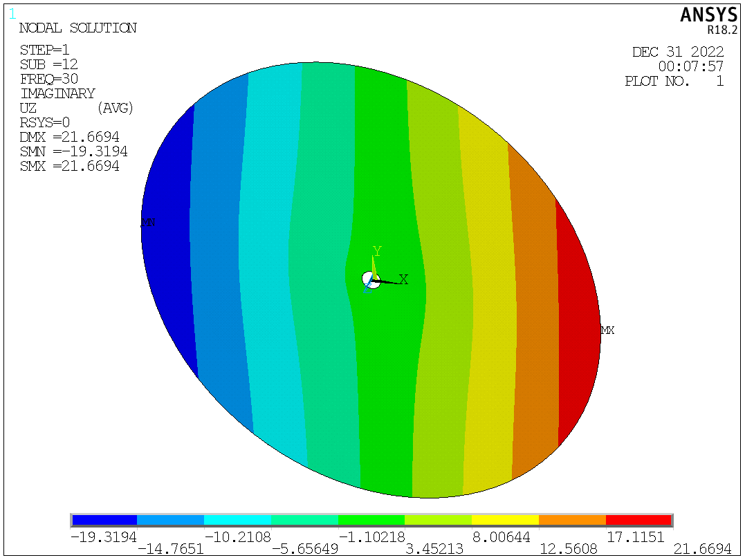745x560 pixels.
Task: Pick the cyan swatch in the legend bar
Action: tap(237, 520)
